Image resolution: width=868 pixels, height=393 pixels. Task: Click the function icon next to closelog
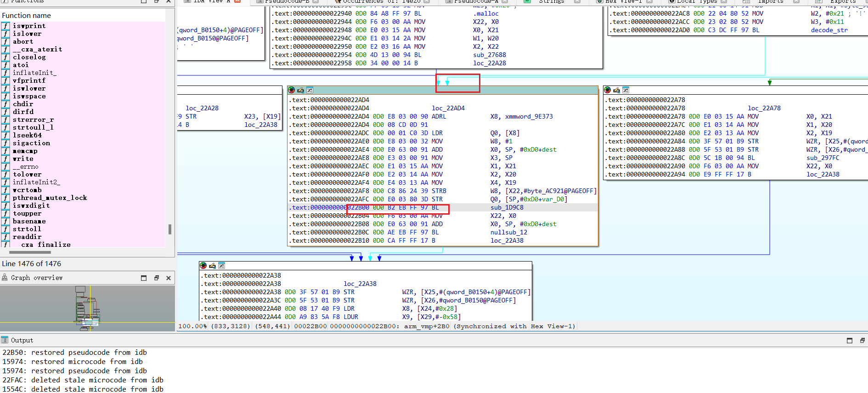(6, 57)
